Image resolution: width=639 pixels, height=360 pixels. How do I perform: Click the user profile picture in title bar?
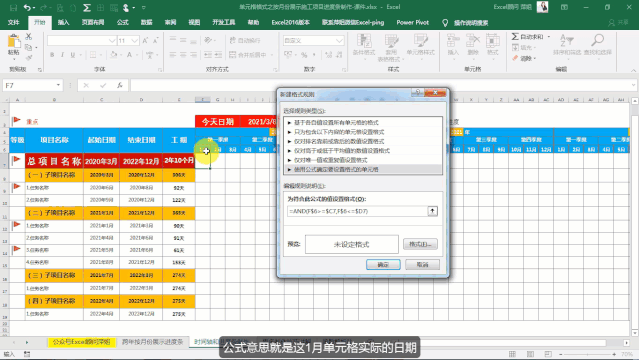[x=542, y=7]
